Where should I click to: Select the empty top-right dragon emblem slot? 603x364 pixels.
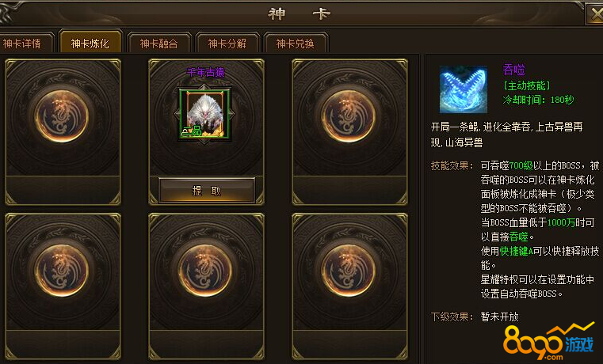pos(349,116)
